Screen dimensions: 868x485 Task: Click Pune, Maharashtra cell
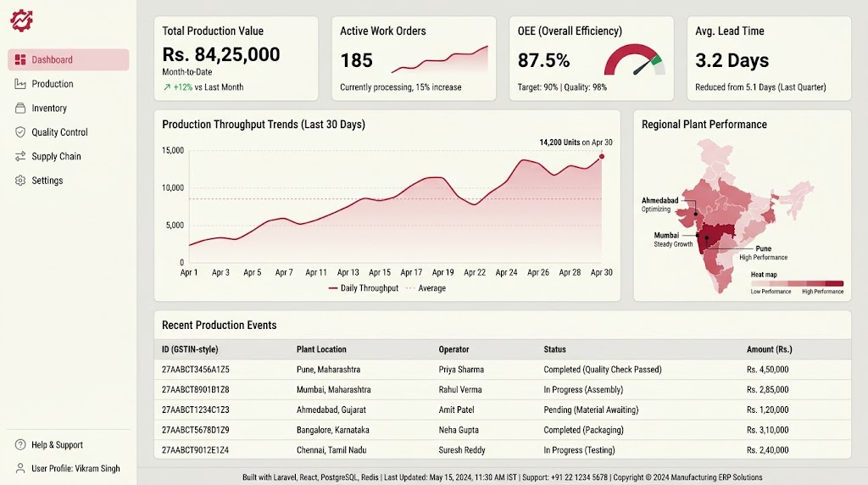click(328, 370)
